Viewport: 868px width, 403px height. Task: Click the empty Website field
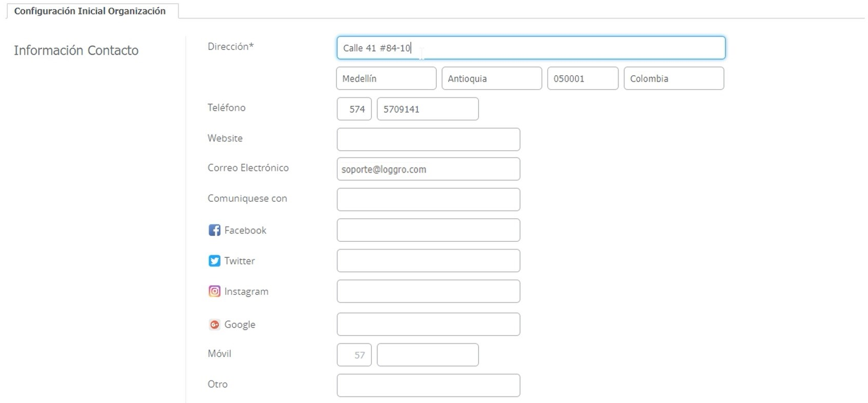pos(428,139)
